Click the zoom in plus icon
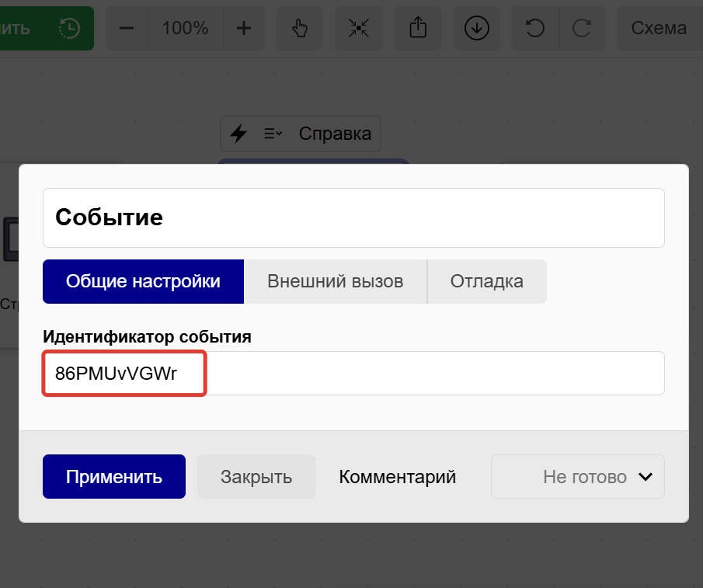703x588 pixels. [244, 28]
